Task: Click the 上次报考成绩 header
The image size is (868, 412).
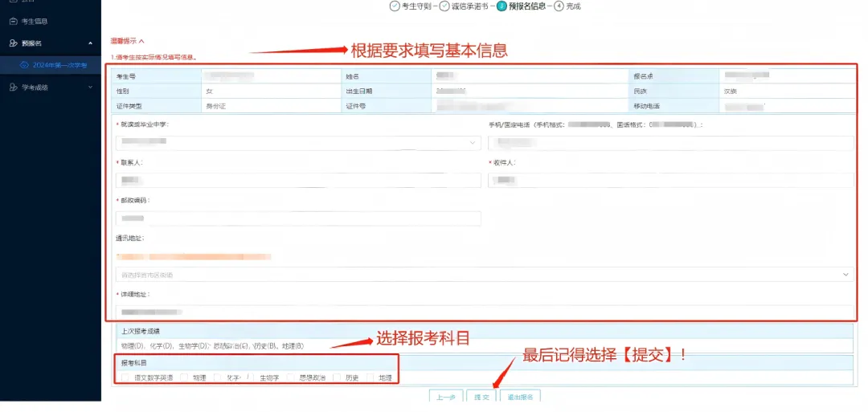Action: pyautogui.click(x=140, y=331)
